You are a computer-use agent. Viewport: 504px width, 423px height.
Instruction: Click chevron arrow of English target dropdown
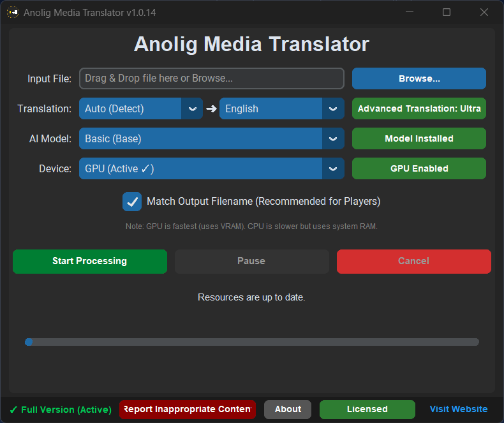pos(333,108)
